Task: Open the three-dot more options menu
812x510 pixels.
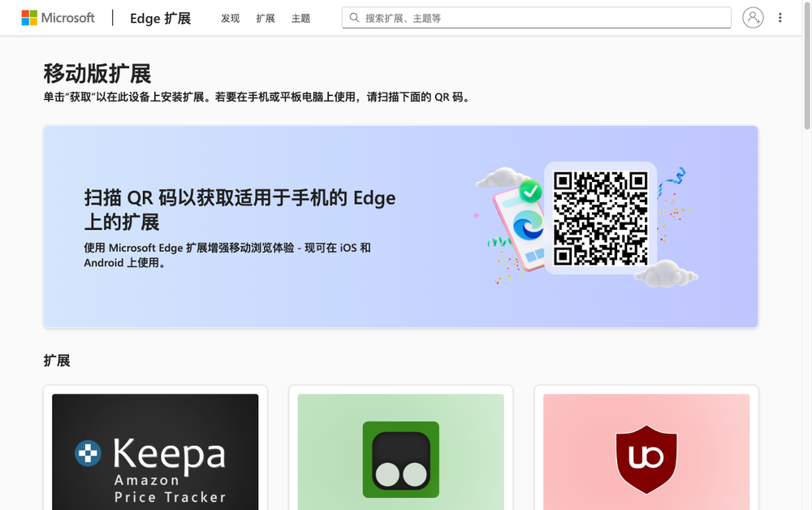Action: pyautogui.click(x=780, y=18)
